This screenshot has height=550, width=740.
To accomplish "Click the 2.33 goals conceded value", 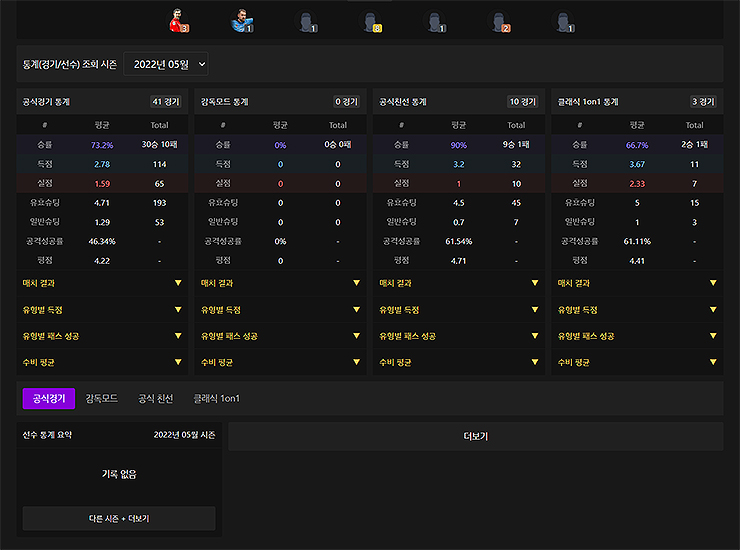I will (637, 184).
